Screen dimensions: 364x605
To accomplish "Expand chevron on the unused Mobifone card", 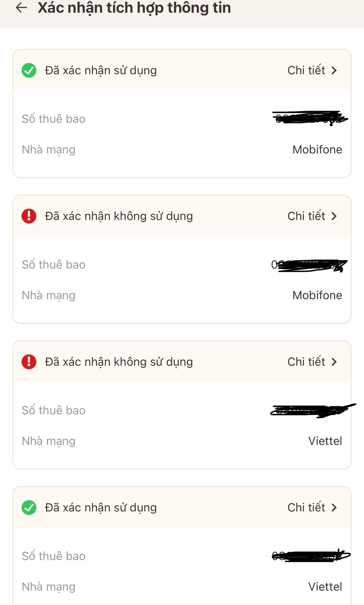I will pyautogui.click(x=334, y=216).
